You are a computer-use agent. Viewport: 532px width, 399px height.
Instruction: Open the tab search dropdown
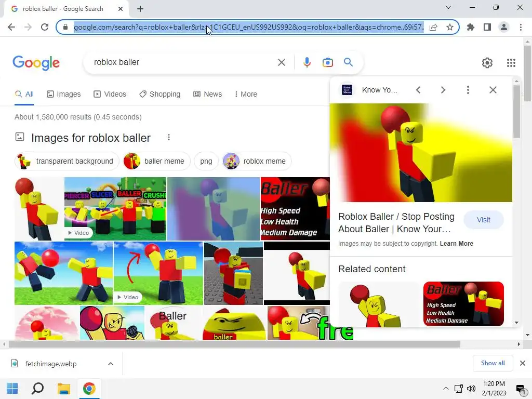[x=448, y=7]
